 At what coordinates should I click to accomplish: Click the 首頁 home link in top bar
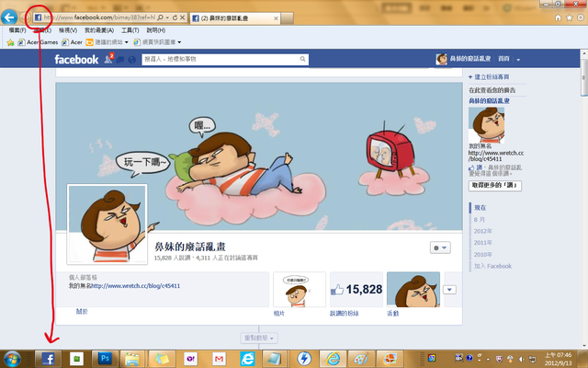click(x=503, y=59)
